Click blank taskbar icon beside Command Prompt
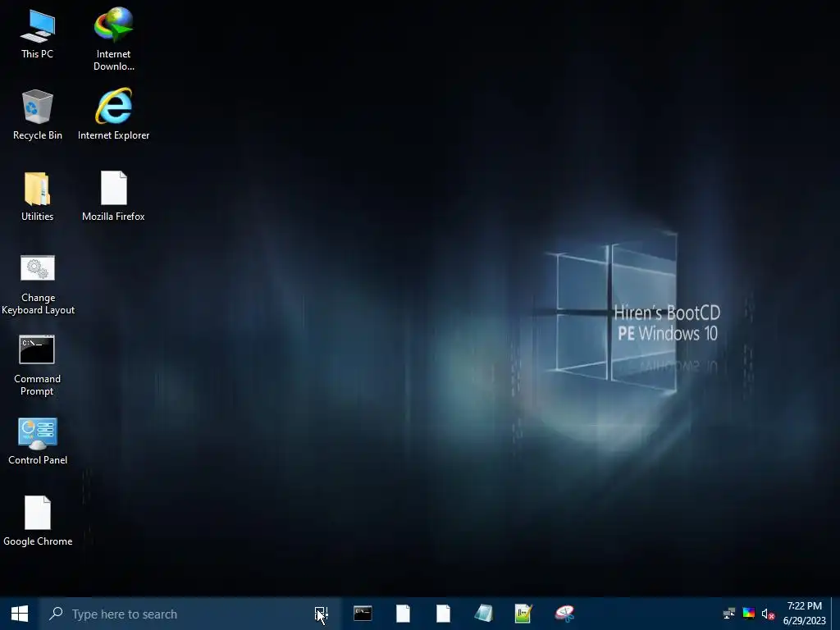Viewport: 840px width, 630px height. (403, 614)
